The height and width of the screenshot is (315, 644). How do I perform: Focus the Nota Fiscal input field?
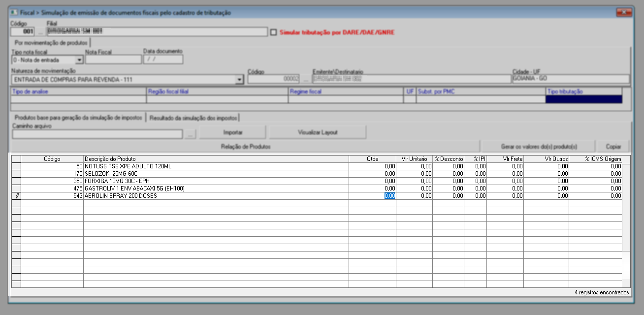tap(113, 60)
